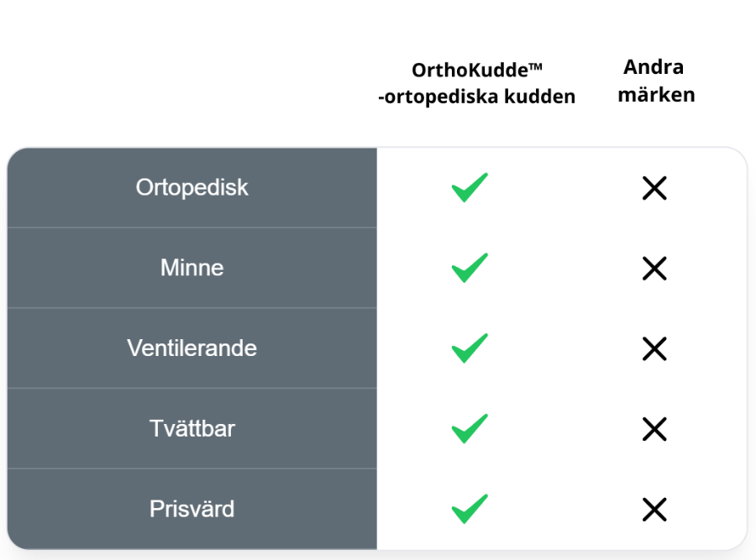Click the green checkmark in the Prisvärd row

pos(470,509)
